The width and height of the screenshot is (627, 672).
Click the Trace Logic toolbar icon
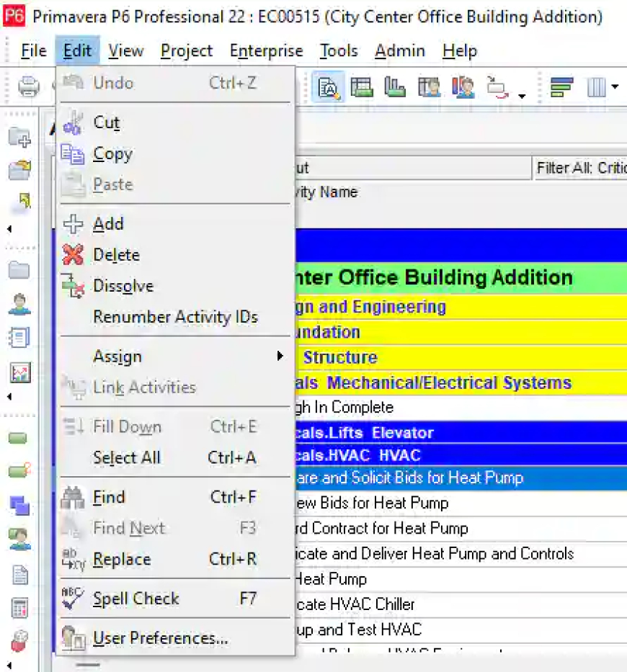pyautogui.click(x=497, y=87)
